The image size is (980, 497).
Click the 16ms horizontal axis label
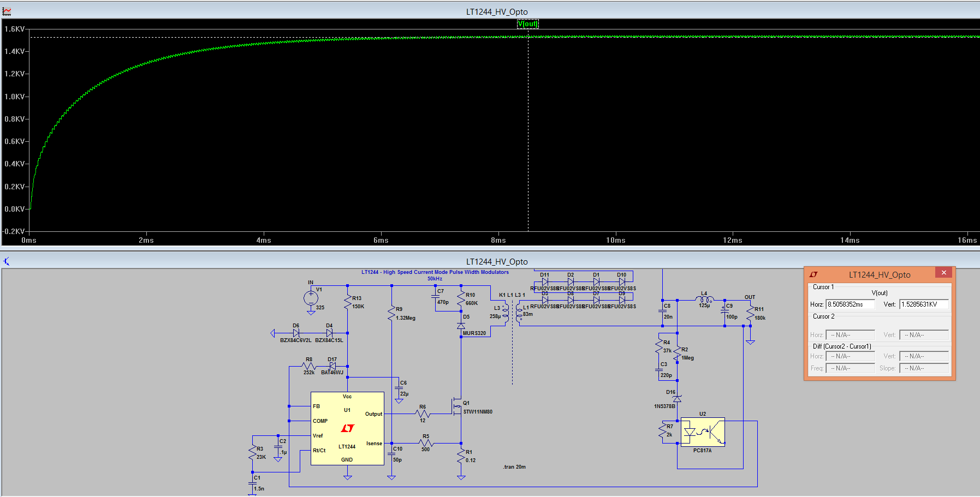coord(967,241)
